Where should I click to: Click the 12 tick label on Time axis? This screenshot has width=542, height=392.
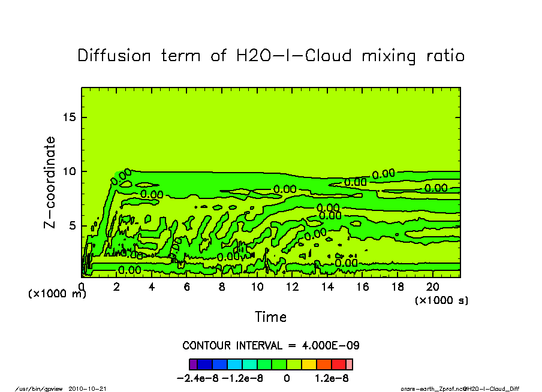pos(292,287)
